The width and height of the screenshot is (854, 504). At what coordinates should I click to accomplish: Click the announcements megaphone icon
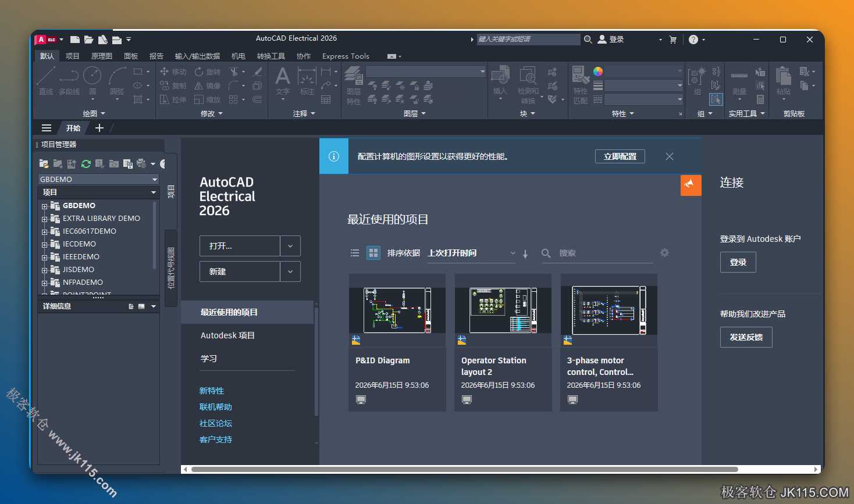(691, 185)
